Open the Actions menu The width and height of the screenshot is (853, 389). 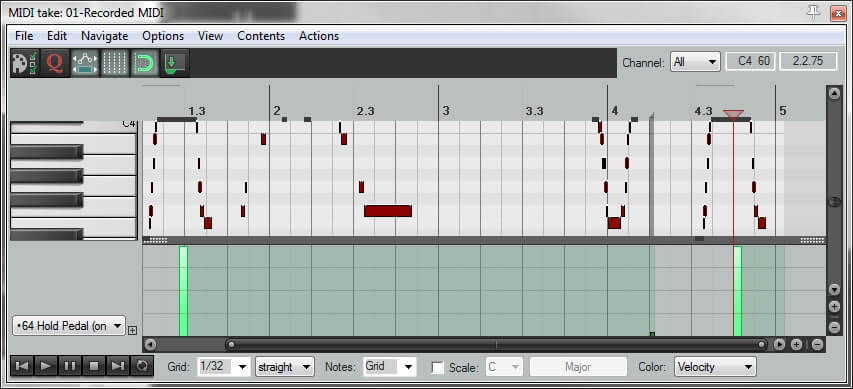(x=319, y=36)
